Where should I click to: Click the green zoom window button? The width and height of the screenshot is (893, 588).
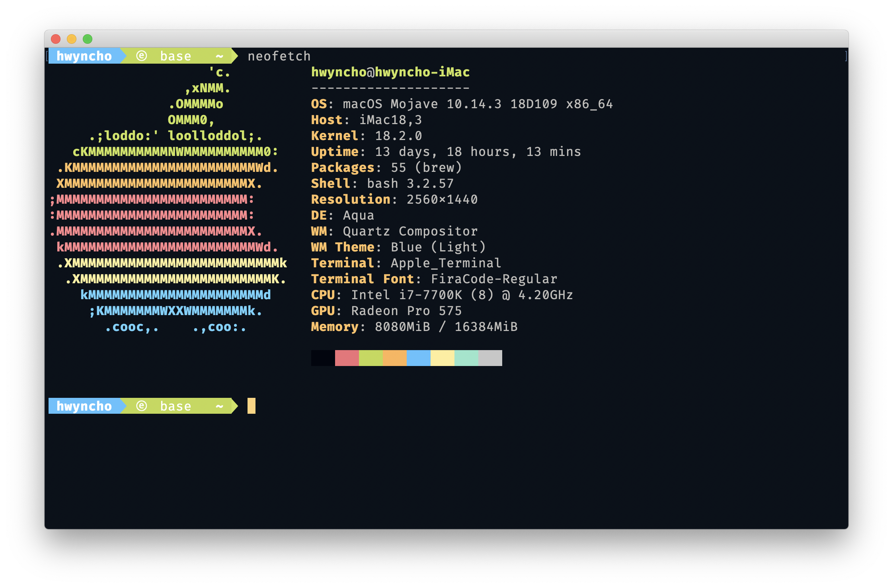coord(88,39)
